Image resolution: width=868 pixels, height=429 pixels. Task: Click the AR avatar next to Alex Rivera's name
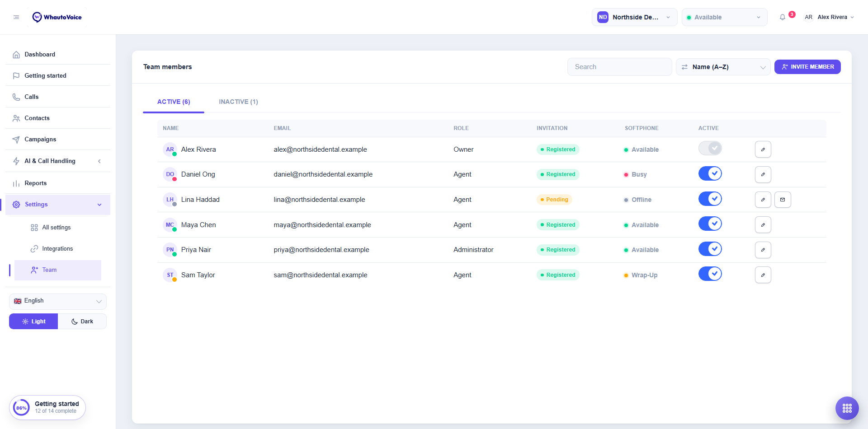(170, 149)
